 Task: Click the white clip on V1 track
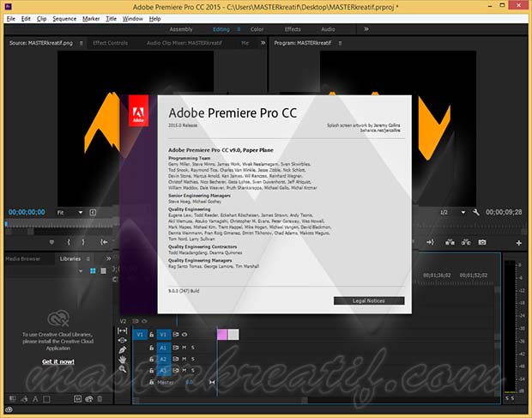point(233,335)
